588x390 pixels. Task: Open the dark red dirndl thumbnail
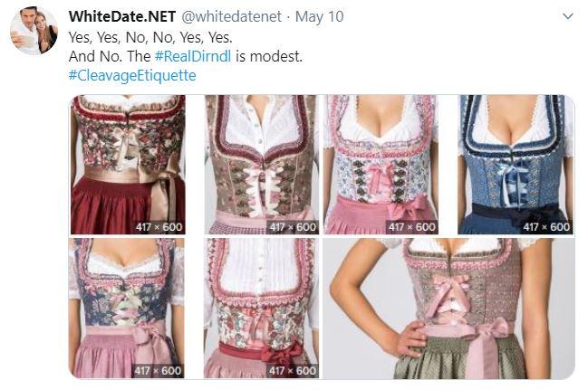point(128,165)
